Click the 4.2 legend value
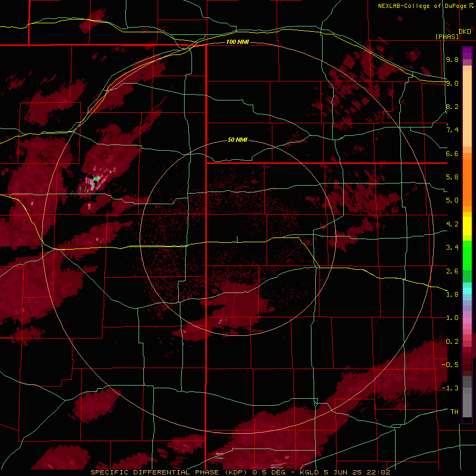476x476 pixels. coord(452,224)
